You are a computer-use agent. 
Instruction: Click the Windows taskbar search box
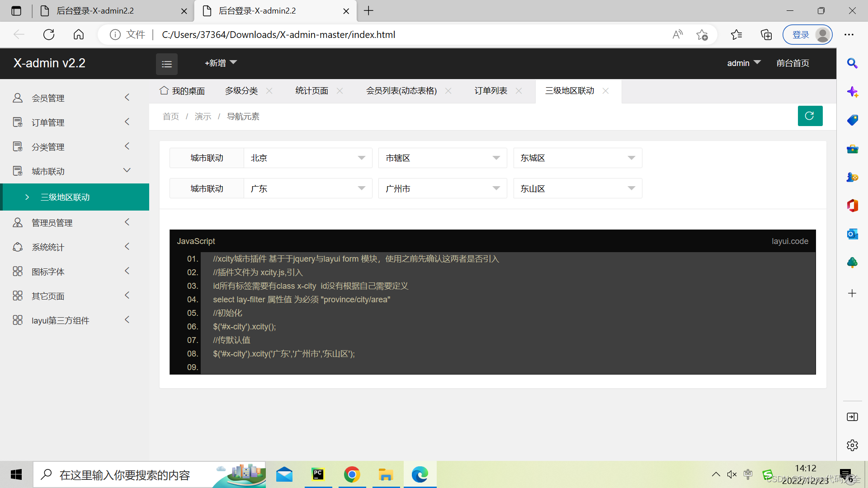(x=149, y=474)
